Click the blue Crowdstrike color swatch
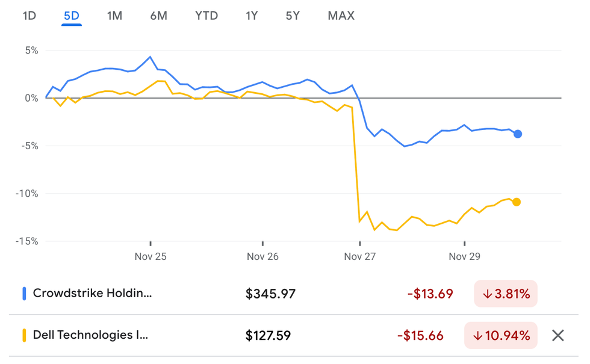This screenshot has height=364, width=590. [24, 294]
